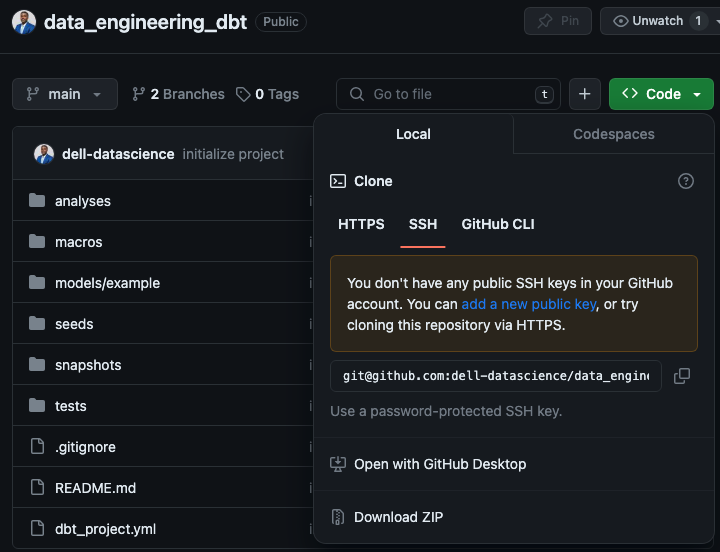720x552 pixels.
Task: Click the folder icon beside macros
Action: [x=37, y=242]
